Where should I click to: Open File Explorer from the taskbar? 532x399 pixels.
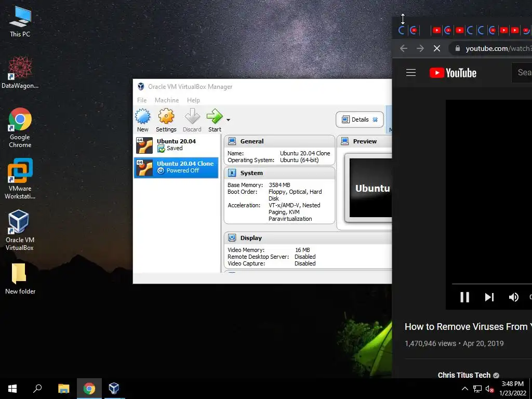click(x=64, y=389)
